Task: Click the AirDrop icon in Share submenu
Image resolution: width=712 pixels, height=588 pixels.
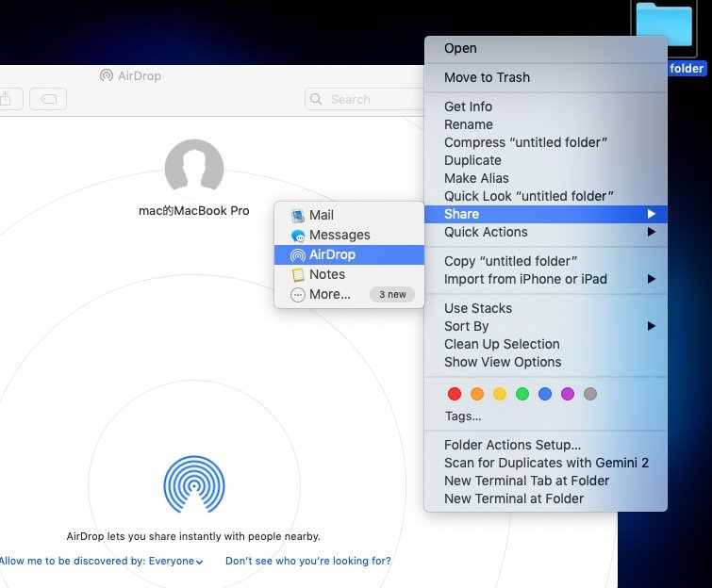Action: tap(298, 255)
